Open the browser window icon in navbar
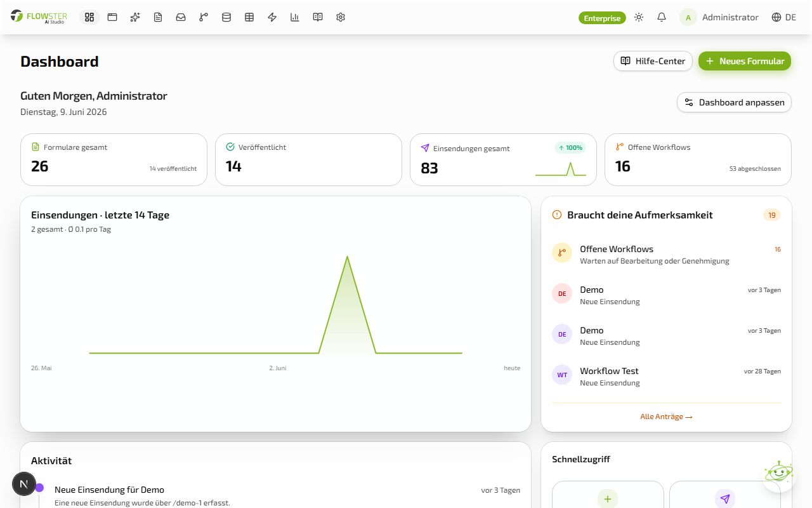 (112, 17)
